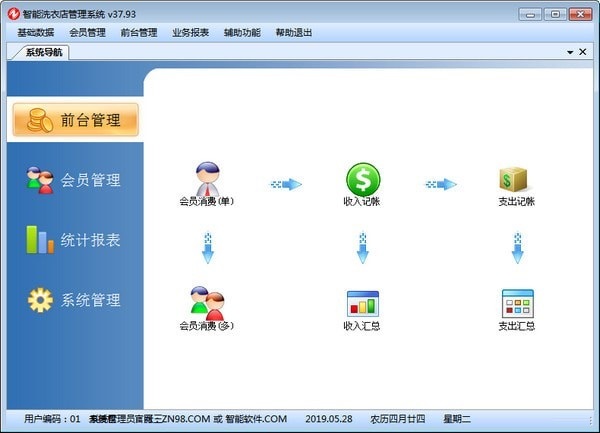
Task: Select 会员管理 in sidebar
Action: [x=74, y=180]
